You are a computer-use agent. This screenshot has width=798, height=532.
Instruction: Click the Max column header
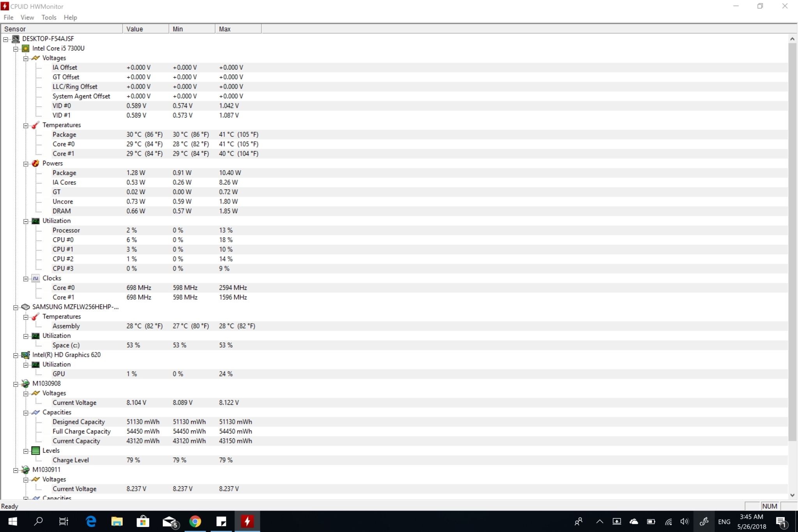click(x=238, y=29)
